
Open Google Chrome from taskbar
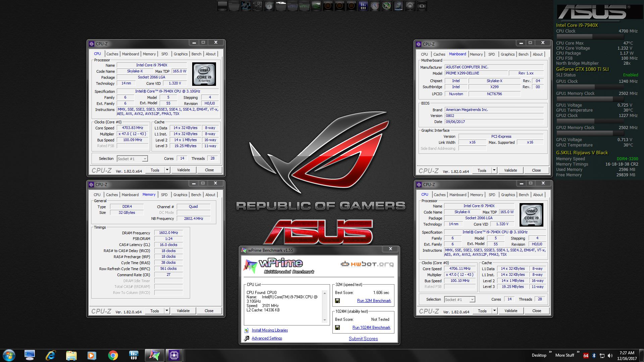(x=113, y=355)
